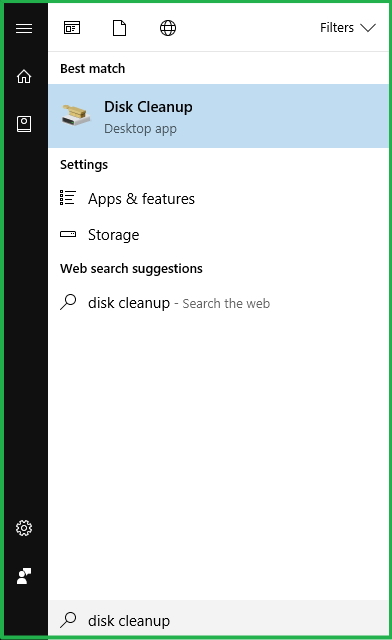Filter results by Web globe icon

pyautogui.click(x=168, y=28)
